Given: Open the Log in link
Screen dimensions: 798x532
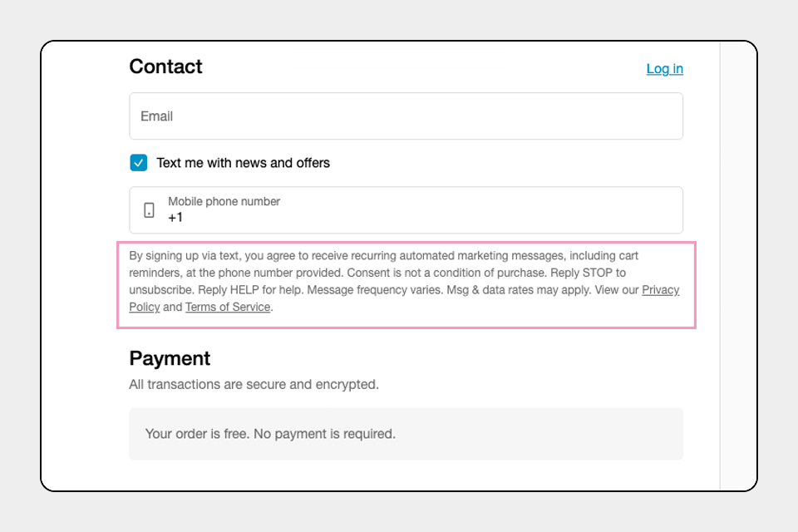Looking at the screenshot, I should [664, 69].
